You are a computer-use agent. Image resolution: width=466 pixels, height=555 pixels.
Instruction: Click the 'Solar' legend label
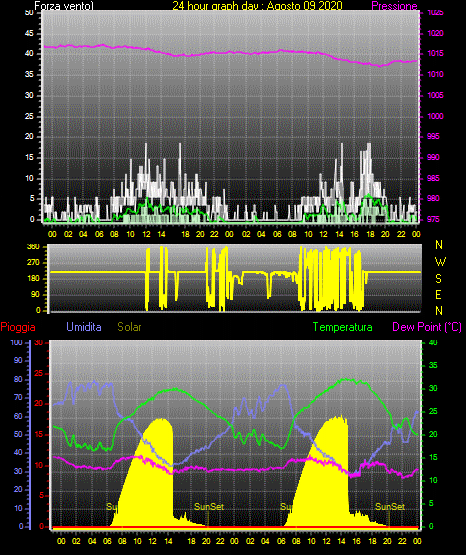[x=129, y=327]
